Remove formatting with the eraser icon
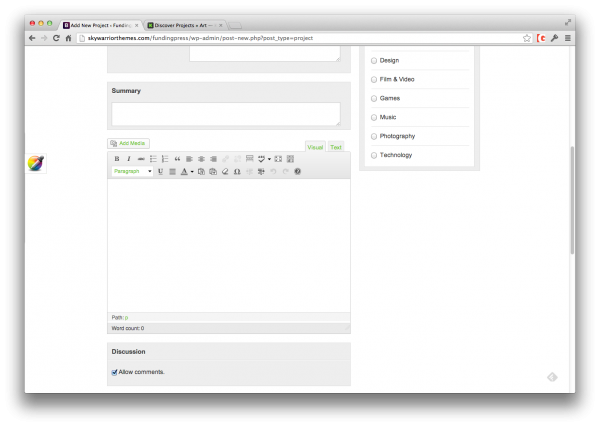The width and height of the screenshot is (600, 427). [225, 171]
